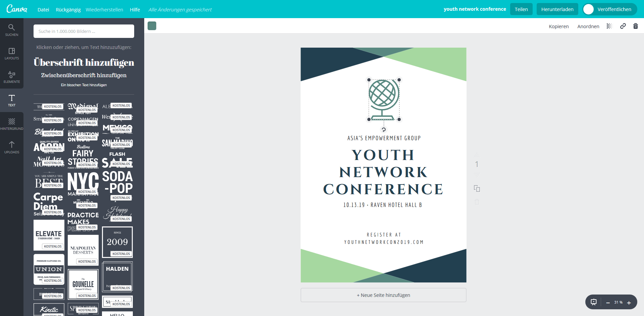The height and width of the screenshot is (316, 644).
Task: Click the page delete icon beside canvas
Action: (x=477, y=202)
